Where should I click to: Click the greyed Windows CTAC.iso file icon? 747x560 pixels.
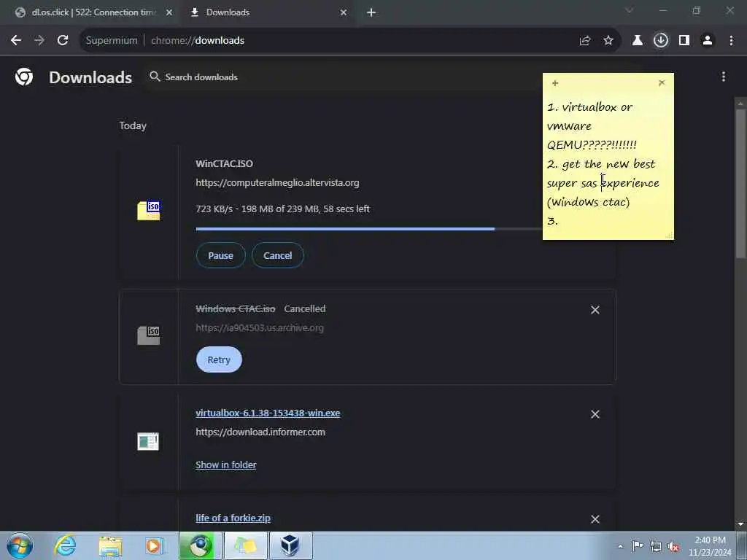point(149,335)
